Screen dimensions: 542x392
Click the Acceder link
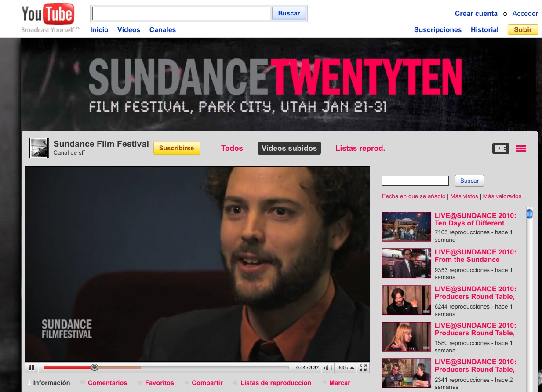(525, 14)
